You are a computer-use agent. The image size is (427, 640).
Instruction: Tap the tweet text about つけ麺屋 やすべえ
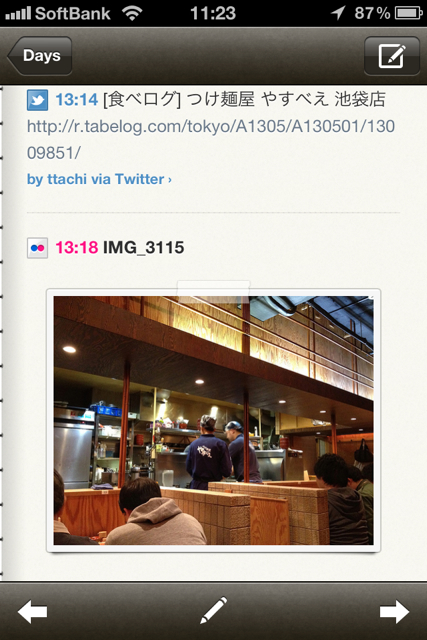coord(244,100)
